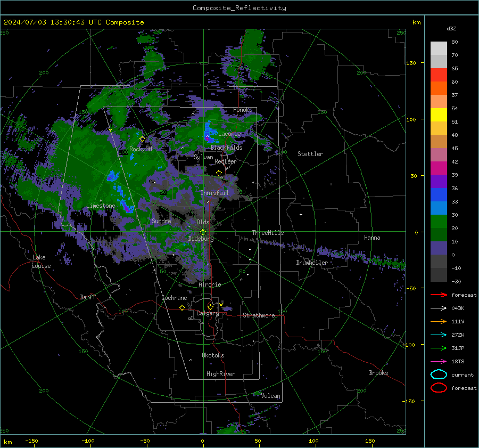Image resolution: width=479 pixels, height=448 pixels.
Task: Click the yellow diamond marker below RedDeer
Action: (219, 173)
